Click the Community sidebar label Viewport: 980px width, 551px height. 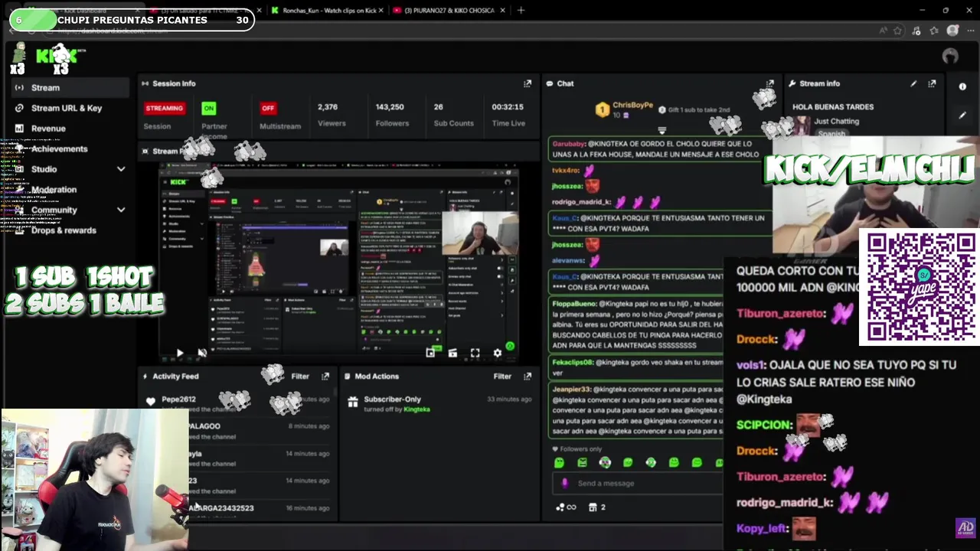click(54, 210)
